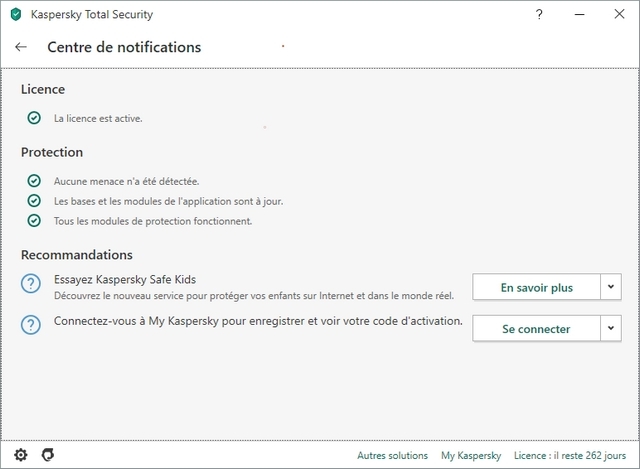Open the "Autres solutions" link
Screen dimensions: 640x469
392,455
